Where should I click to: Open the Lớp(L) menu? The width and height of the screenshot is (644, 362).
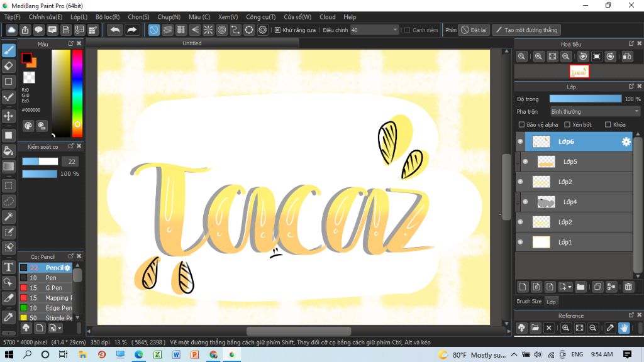click(x=79, y=17)
